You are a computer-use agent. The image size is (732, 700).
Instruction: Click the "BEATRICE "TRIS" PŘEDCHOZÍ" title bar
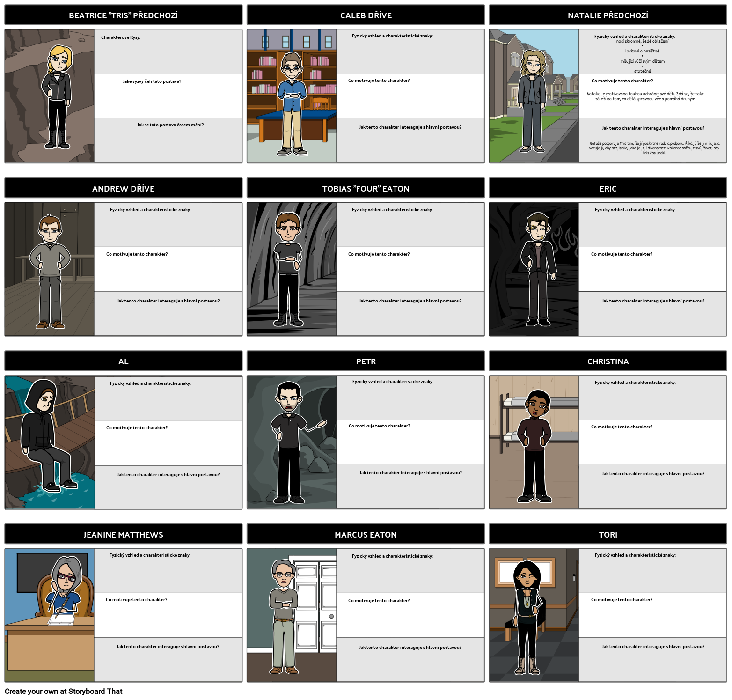click(123, 15)
